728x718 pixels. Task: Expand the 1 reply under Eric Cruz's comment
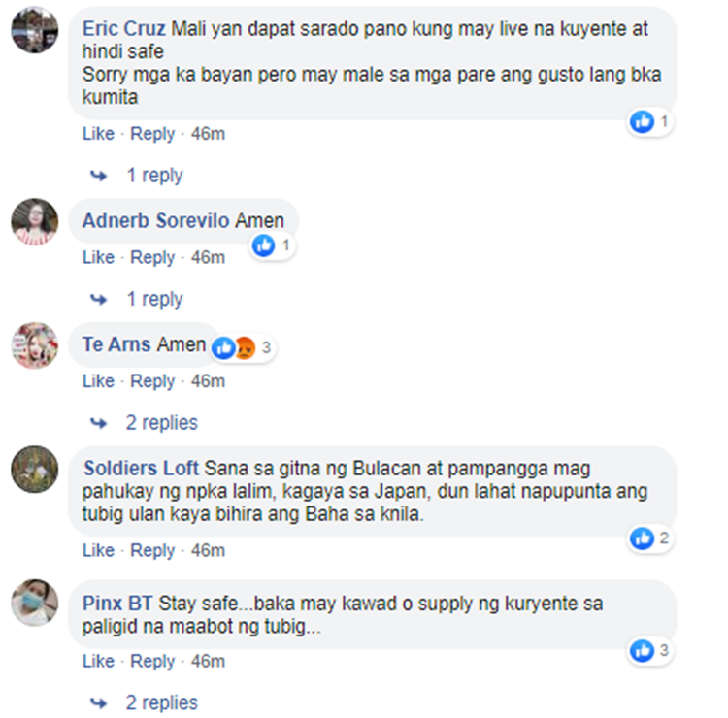(x=155, y=176)
